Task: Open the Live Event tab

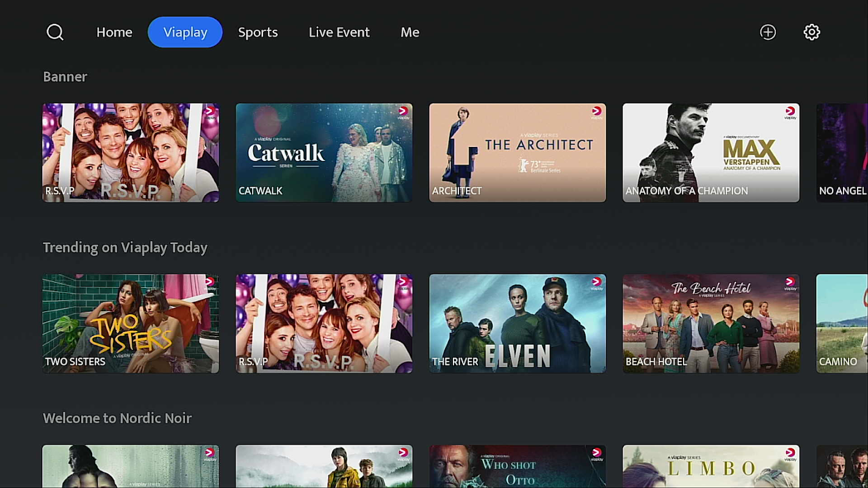Action: pyautogui.click(x=339, y=32)
